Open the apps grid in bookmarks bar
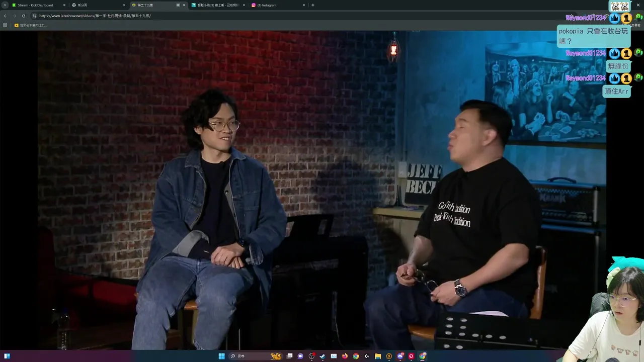The width and height of the screenshot is (644, 362). (x=6, y=25)
